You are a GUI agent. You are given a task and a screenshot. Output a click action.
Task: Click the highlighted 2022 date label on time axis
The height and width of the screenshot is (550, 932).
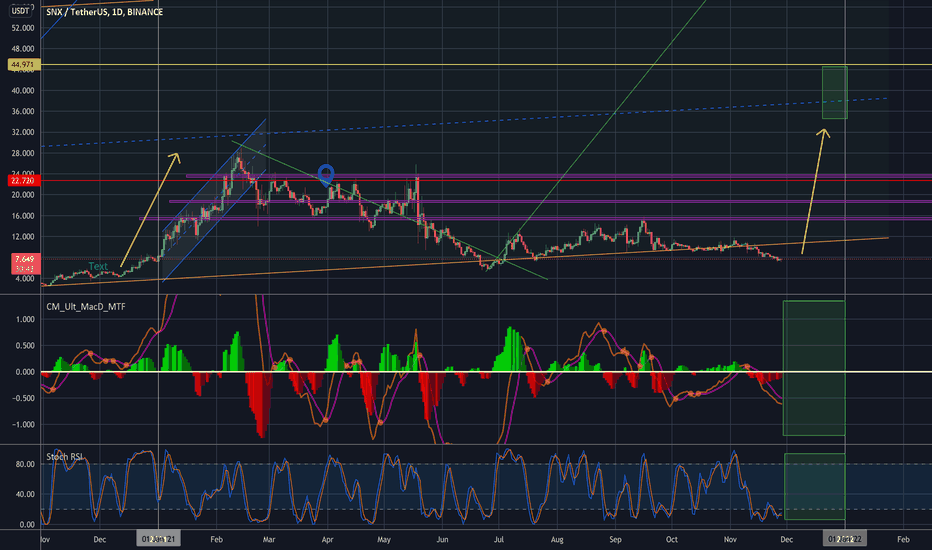[x=845, y=539]
